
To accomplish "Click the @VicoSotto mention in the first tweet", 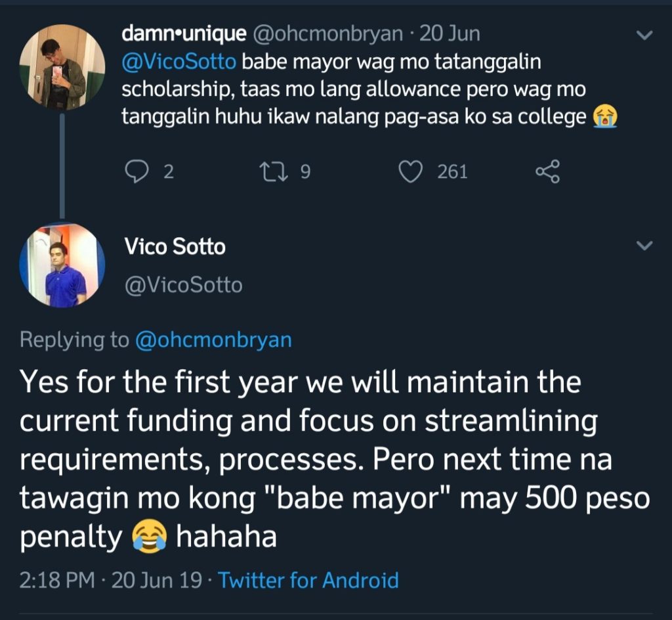I will tap(179, 63).
